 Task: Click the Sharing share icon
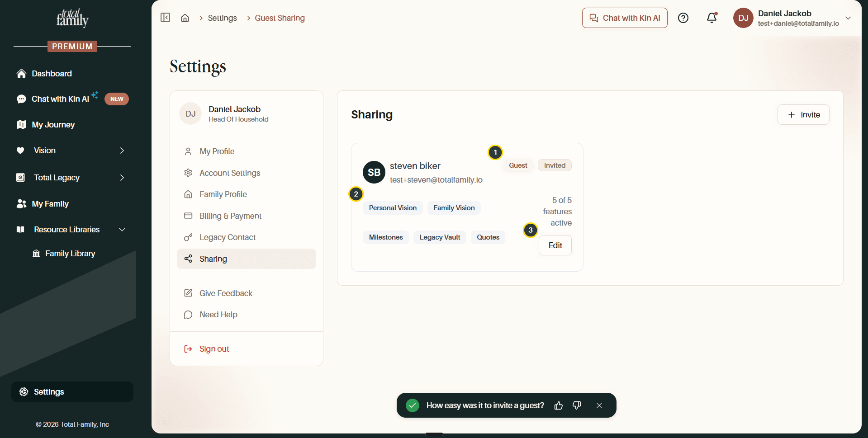(x=188, y=259)
